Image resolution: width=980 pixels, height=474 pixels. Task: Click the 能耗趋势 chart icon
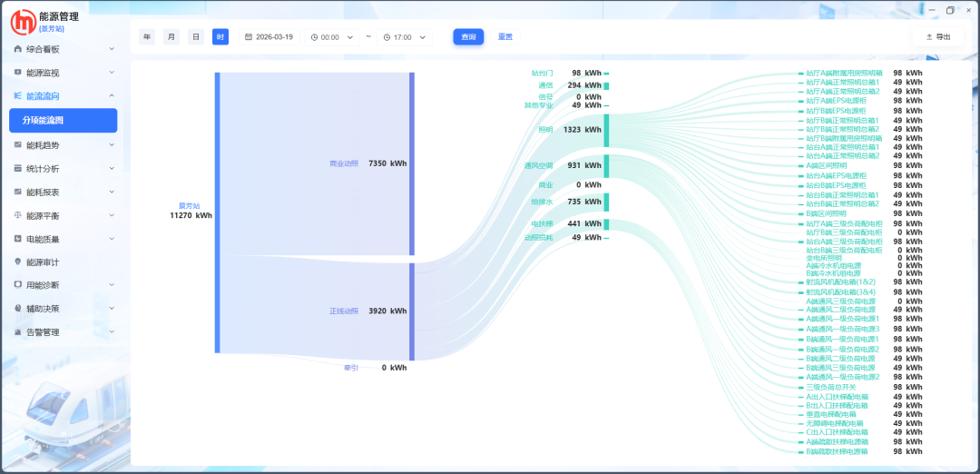point(18,144)
